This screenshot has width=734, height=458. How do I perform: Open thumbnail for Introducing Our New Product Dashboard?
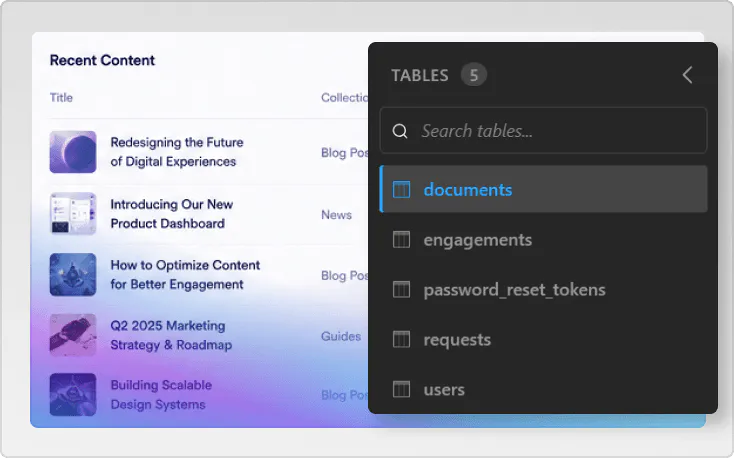73,214
